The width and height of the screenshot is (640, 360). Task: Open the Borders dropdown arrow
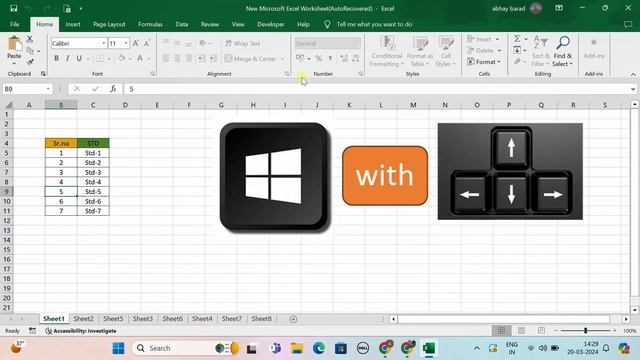click(109, 59)
